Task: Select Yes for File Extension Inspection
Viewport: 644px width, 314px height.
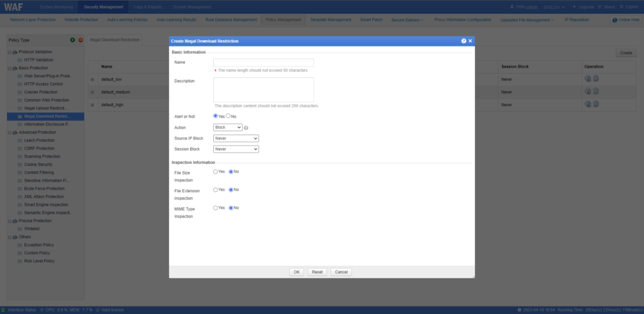Action: 216,190
